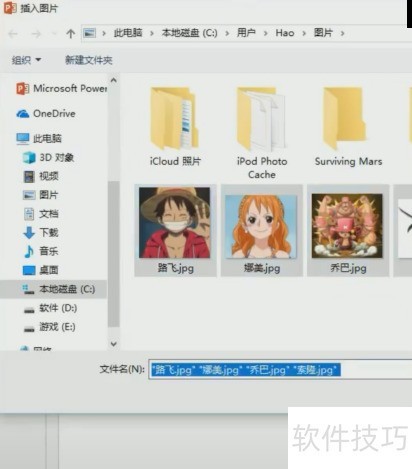Open the 组织 dropdown menu
Image resolution: width=412 pixels, height=469 pixels.
coord(27,60)
